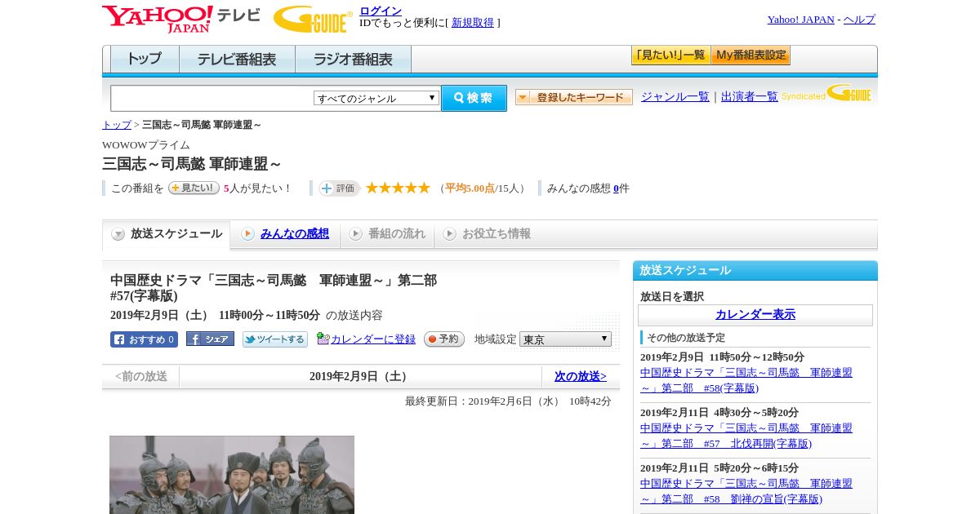Open the #58 劉禅の宣旨(字幕版) schedule link

point(746,491)
